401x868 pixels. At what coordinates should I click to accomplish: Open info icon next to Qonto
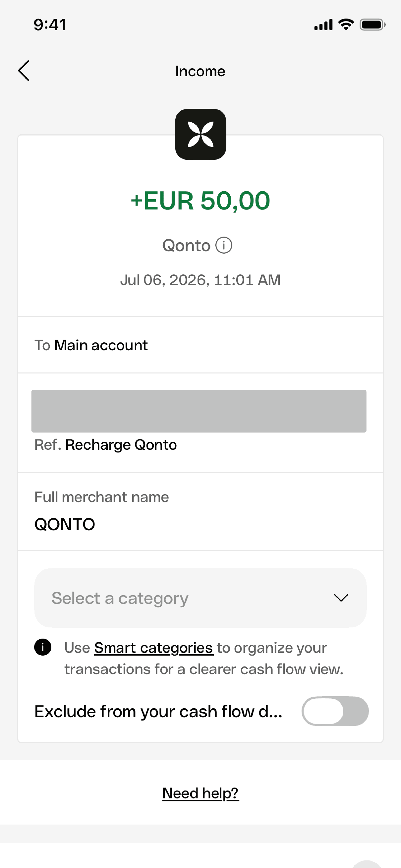[x=224, y=245]
